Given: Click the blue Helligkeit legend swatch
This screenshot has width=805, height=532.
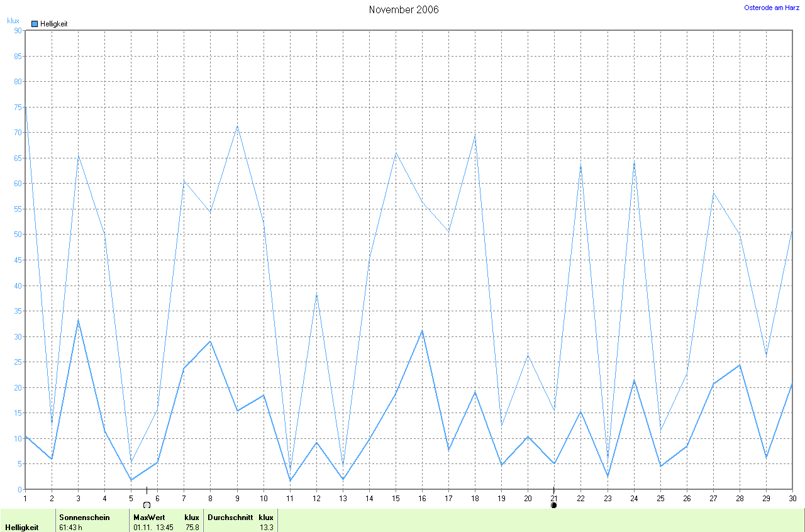Looking at the screenshot, I should tap(35, 24).
